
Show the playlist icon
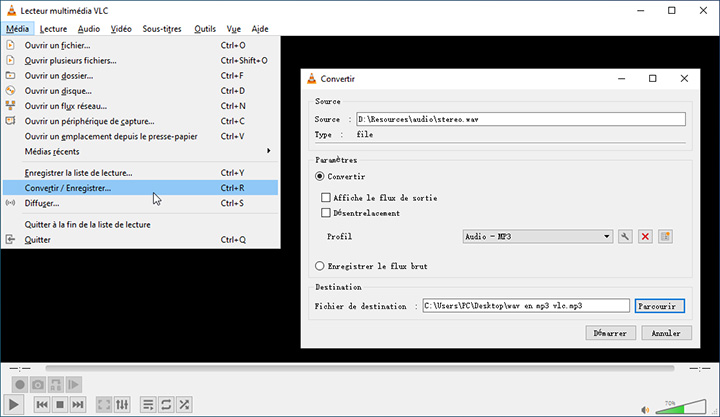(148, 405)
